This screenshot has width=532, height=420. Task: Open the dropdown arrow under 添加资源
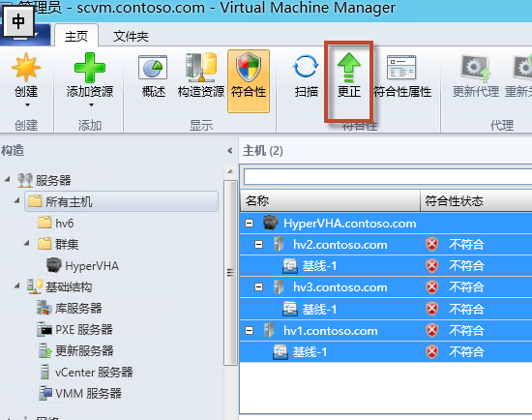(91, 105)
